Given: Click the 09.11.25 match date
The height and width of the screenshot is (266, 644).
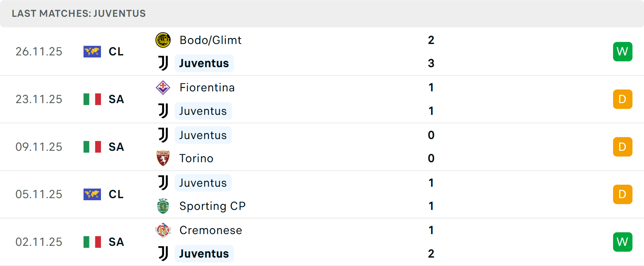Looking at the screenshot, I should click(x=39, y=147).
